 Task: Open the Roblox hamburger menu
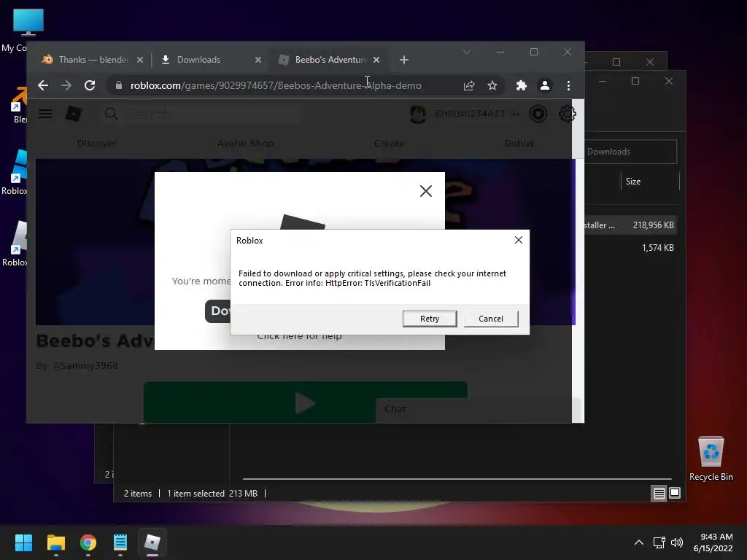click(x=45, y=114)
